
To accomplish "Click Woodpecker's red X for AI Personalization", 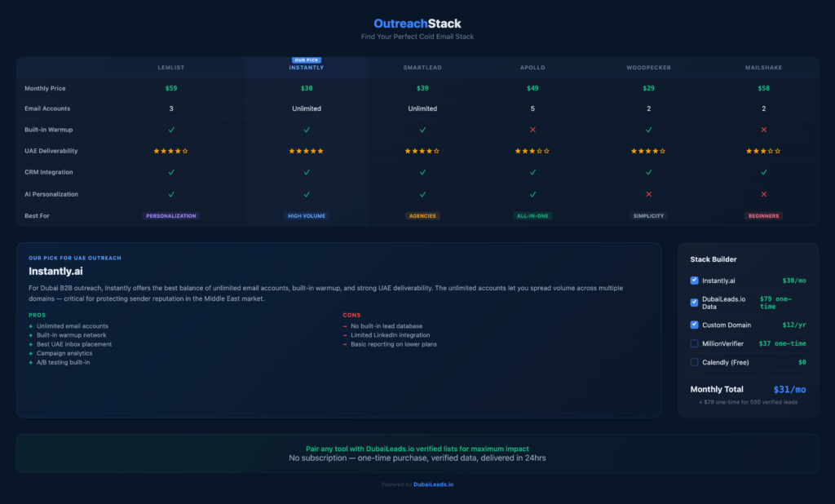I will (648, 194).
